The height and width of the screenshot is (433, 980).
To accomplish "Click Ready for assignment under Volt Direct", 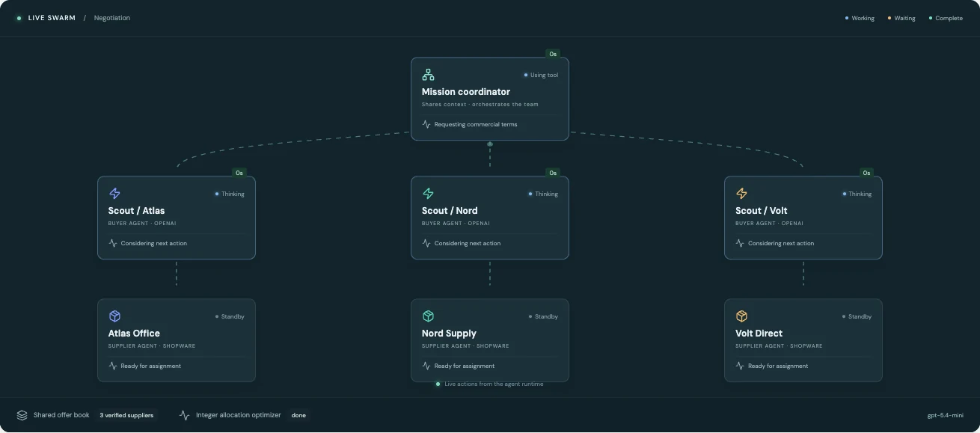I will click(778, 366).
